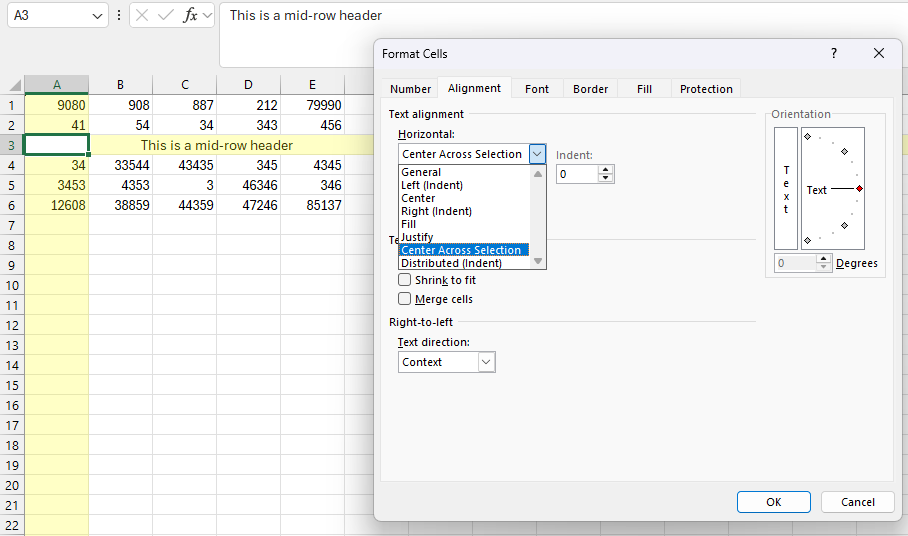
Task: Click cell containing 85137
Action: [313, 205]
